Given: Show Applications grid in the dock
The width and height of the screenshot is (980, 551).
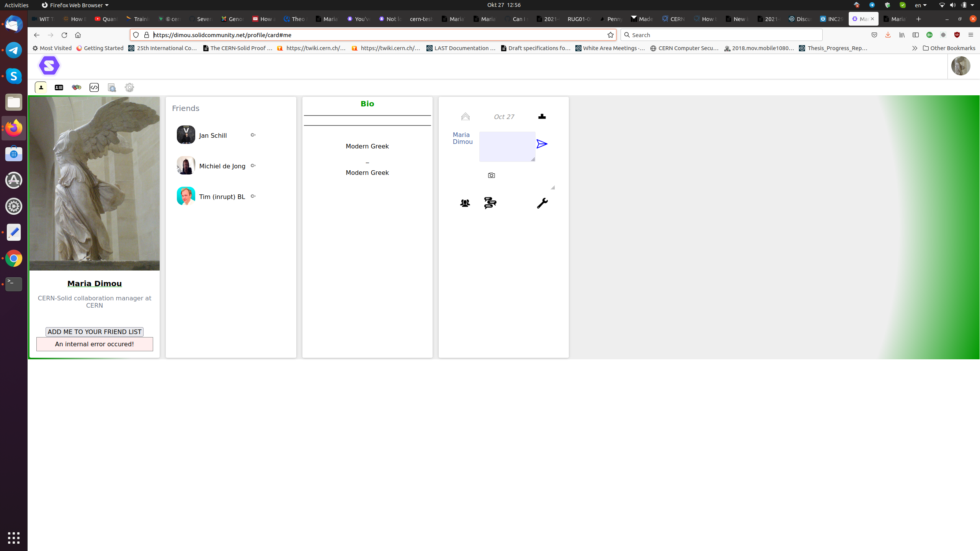Looking at the screenshot, I should pos(14,538).
